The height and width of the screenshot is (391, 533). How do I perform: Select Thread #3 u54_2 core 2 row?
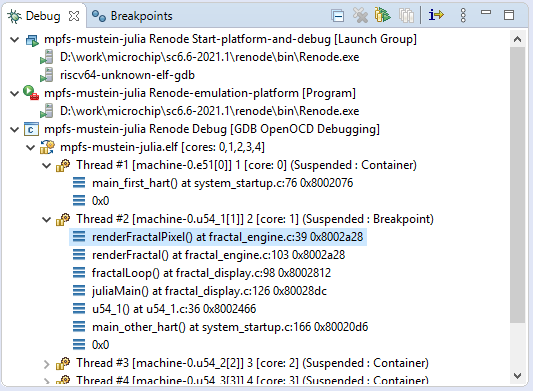(252, 363)
